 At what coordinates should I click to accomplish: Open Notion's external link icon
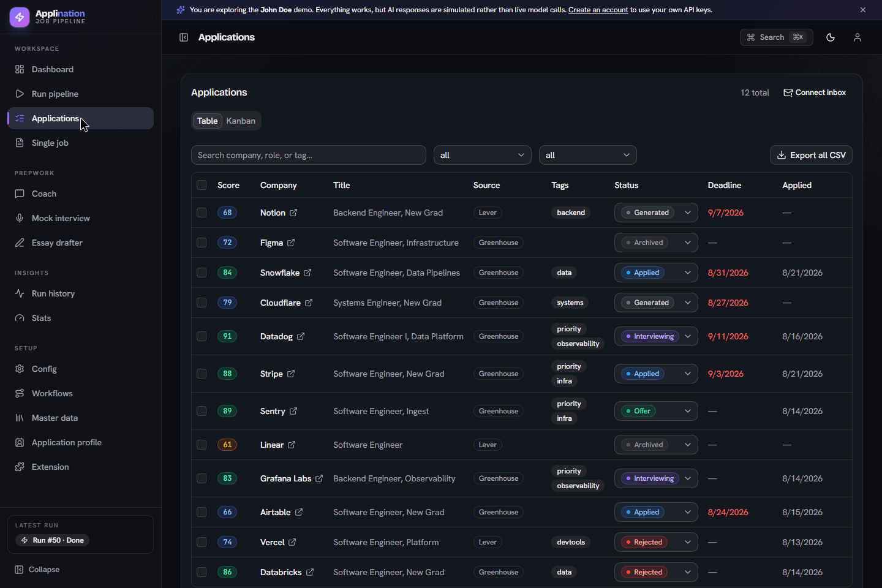click(x=293, y=213)
